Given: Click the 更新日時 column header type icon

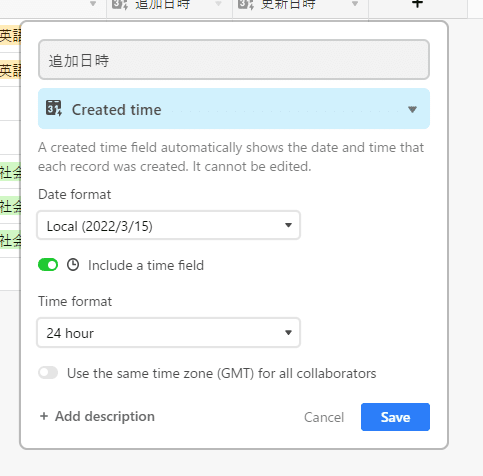Looking at the screenshot, I should [246, 5].
